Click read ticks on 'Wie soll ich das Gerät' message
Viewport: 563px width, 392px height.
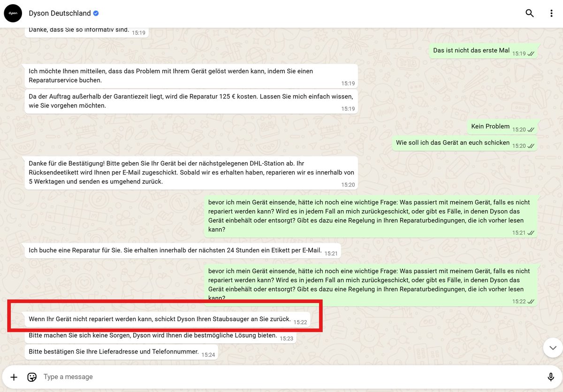[x=531, y=146]
